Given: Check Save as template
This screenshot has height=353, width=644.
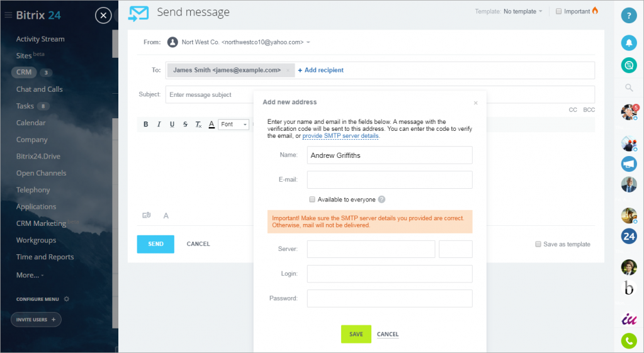Looking at the screenshot, I should [x=538, y=244].
